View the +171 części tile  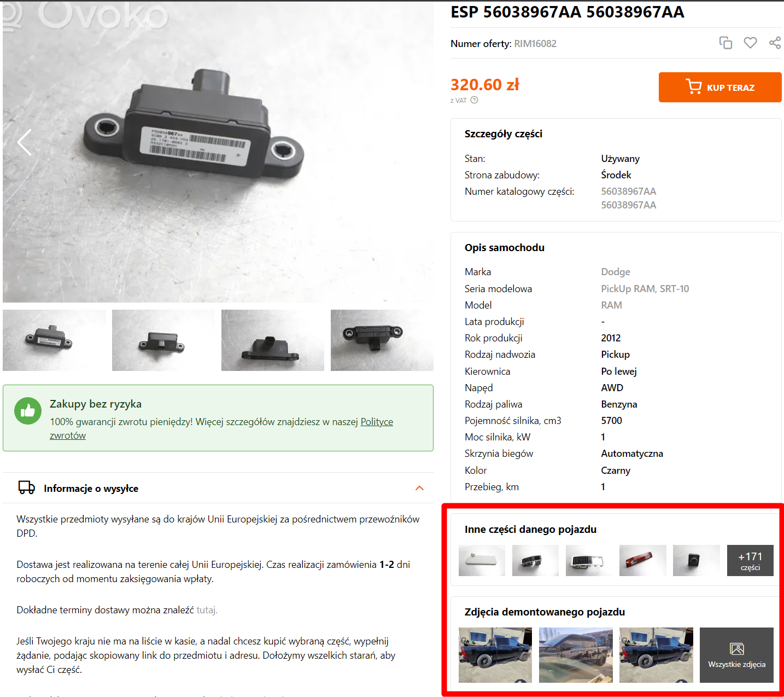pyautogui.click(x=750, y=560)
